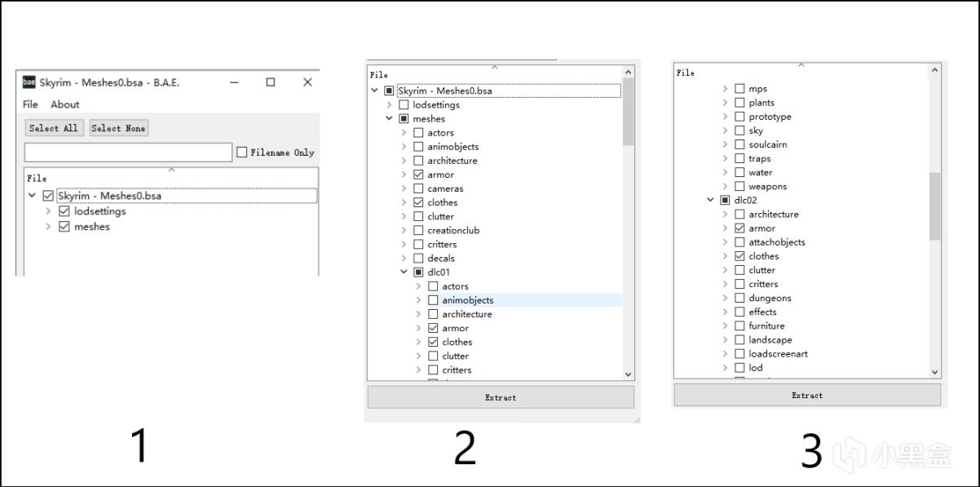This screenshot has height=487, width=980.
Task: Check the soulcairn folder checkbox
Action: [x=739, y=144]
